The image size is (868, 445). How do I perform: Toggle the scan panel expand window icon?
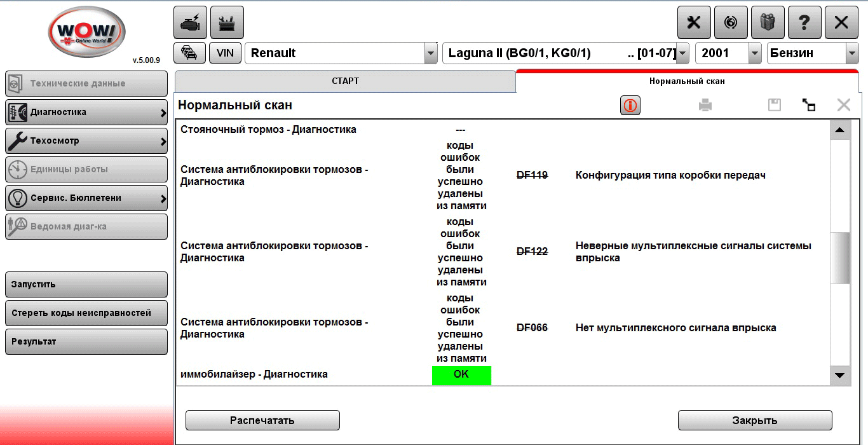[x=809, y=106]
